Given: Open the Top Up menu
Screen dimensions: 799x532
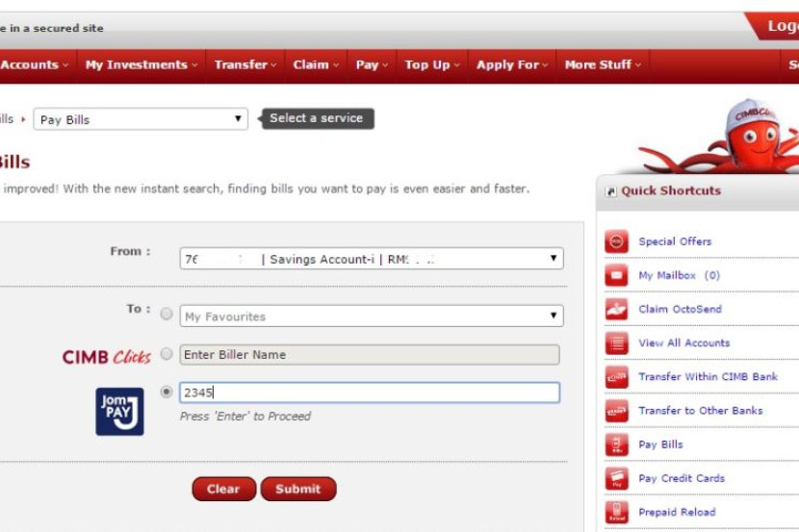Looking at the screenshot, I should 431,65.
